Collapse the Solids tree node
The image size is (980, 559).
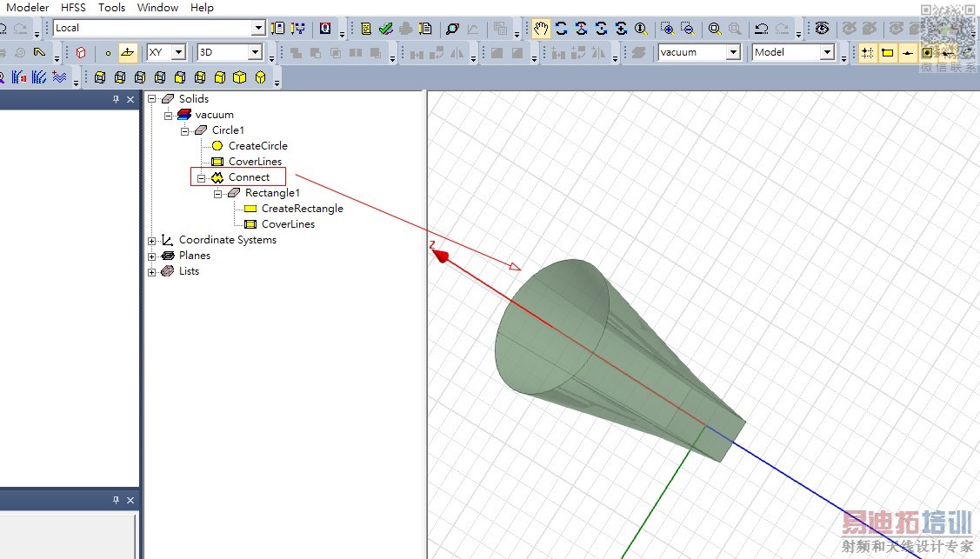click(x=152, y=99)
